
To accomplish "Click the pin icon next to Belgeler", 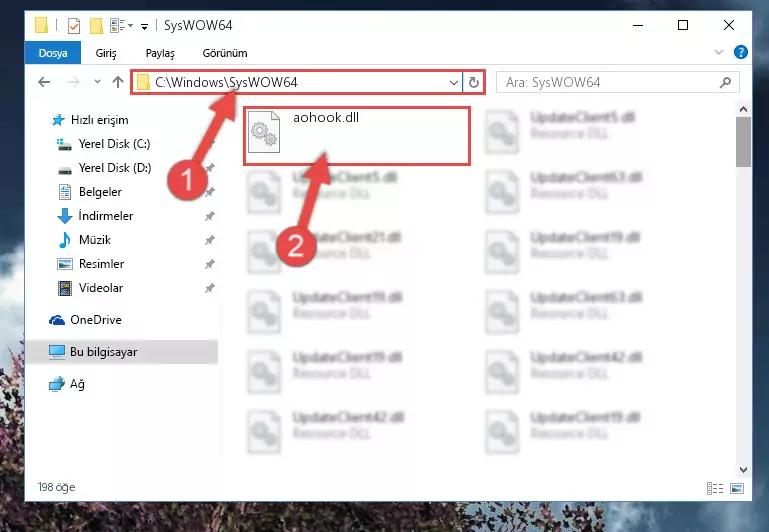I will 209,192.
